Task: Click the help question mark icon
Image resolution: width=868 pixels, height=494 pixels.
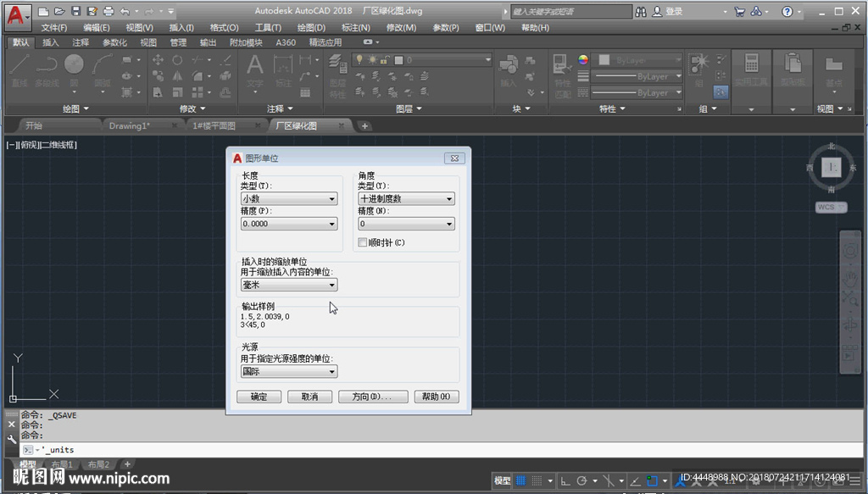Action: click(x=787, y=11)
